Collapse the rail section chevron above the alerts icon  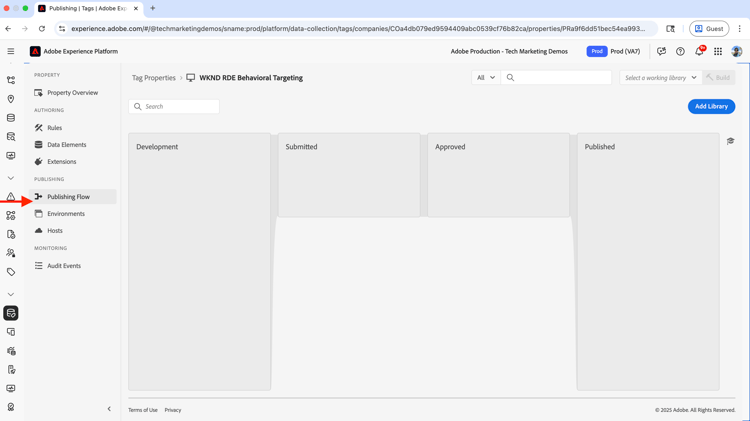pyautogui.click(x=11, y=178)
